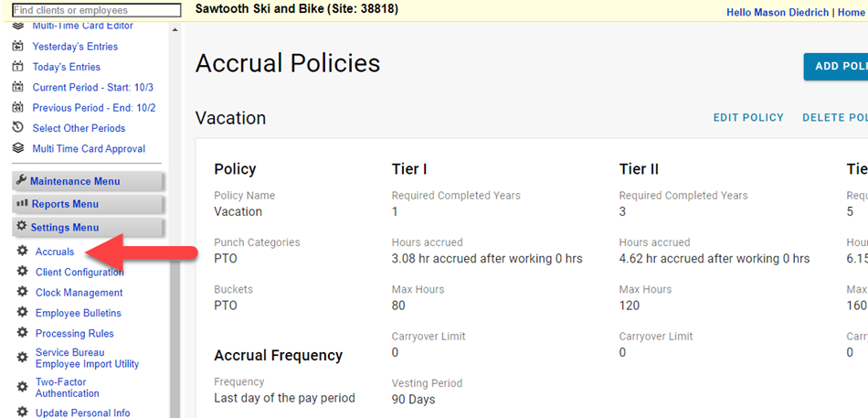Image resolution: width=868 pixels, height=418 pixels.
Task: Click the stack icon beside Multi Time Card Approval
Action: 16,148
